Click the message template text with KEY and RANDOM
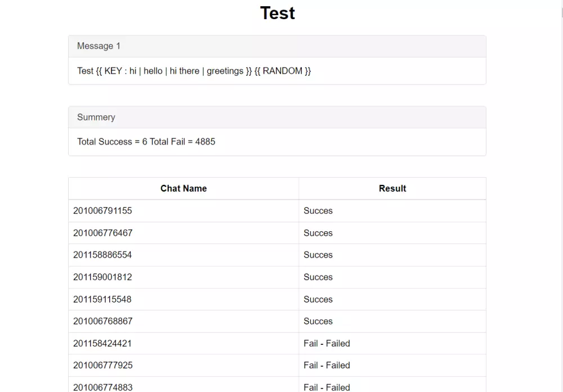The height and width of the screenshot is (392, 563). pyautogui.click(x=194, y=71)
